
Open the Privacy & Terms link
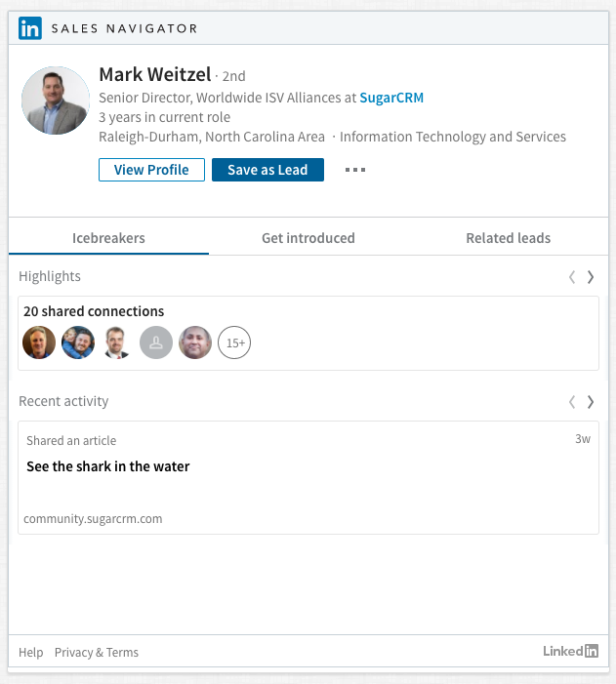[x=97, y=653]
